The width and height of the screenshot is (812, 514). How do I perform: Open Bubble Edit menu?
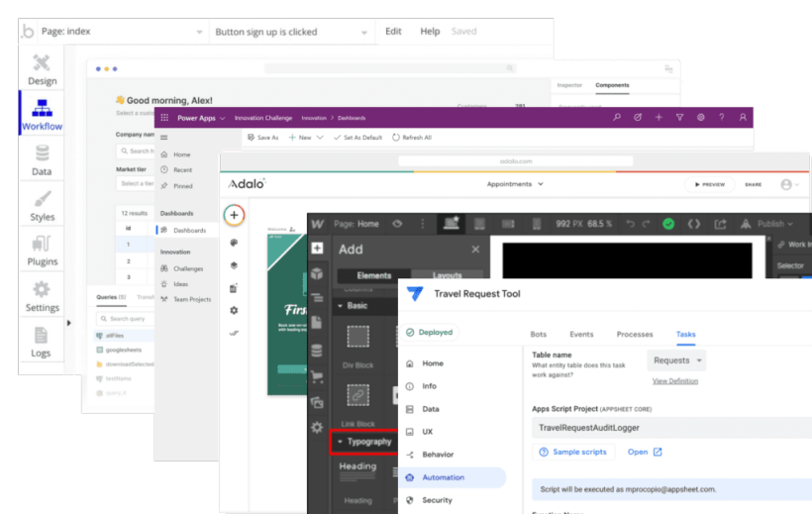[x=393, y=31]
